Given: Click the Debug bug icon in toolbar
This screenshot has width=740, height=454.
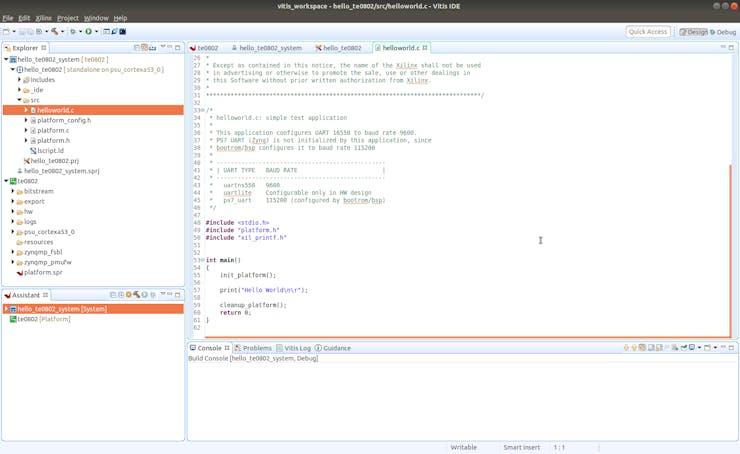Looking at the screenshot, I should point(73,32).
